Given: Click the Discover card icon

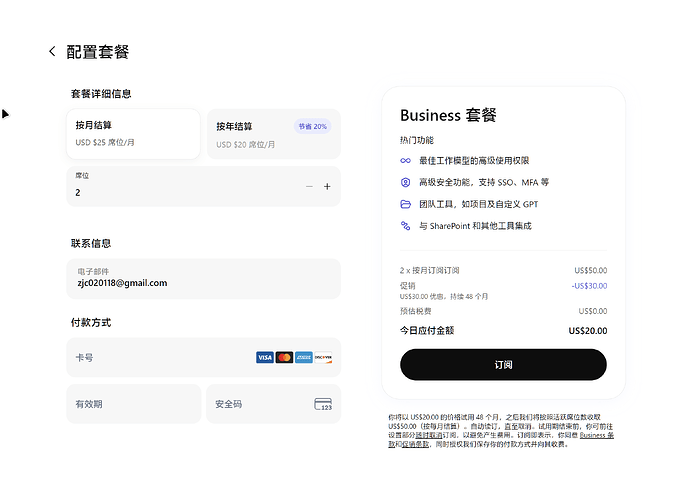Looking at the screenshot, I should (x=323, y=357).
